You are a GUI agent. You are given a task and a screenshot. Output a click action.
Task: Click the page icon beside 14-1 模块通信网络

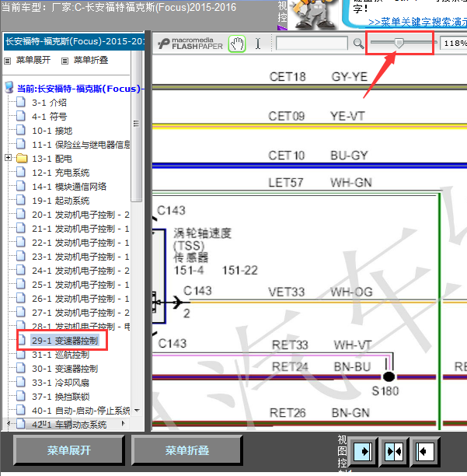[21, 186]
